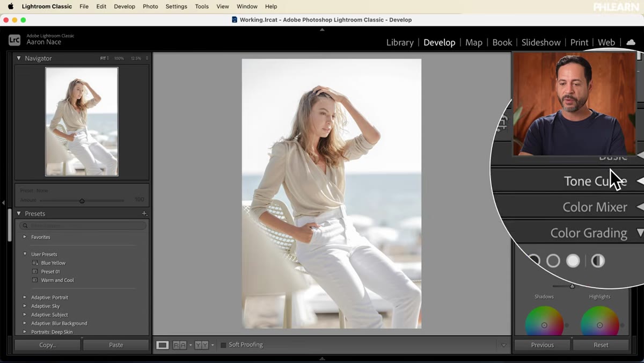The height and width of the screenshot is (363, 644).
Task: Apply the Preset 01 preset
Action: tap(50, 272)
